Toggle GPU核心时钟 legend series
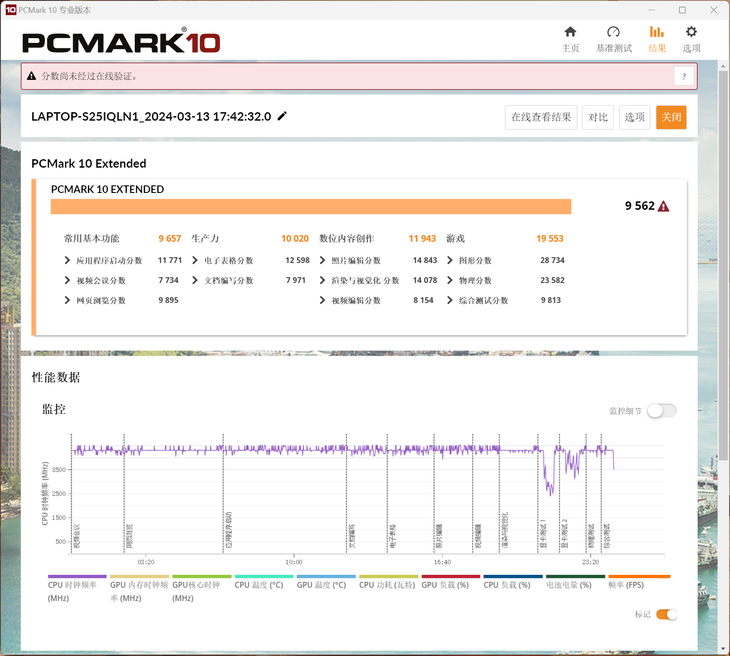The width and height of the screenshot is (730, 656). pos(202,589)
